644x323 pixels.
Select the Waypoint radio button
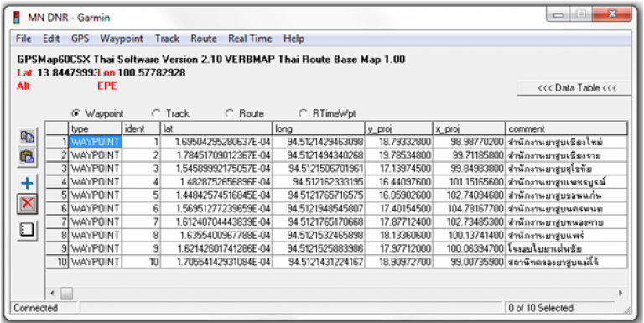[75, 113]
